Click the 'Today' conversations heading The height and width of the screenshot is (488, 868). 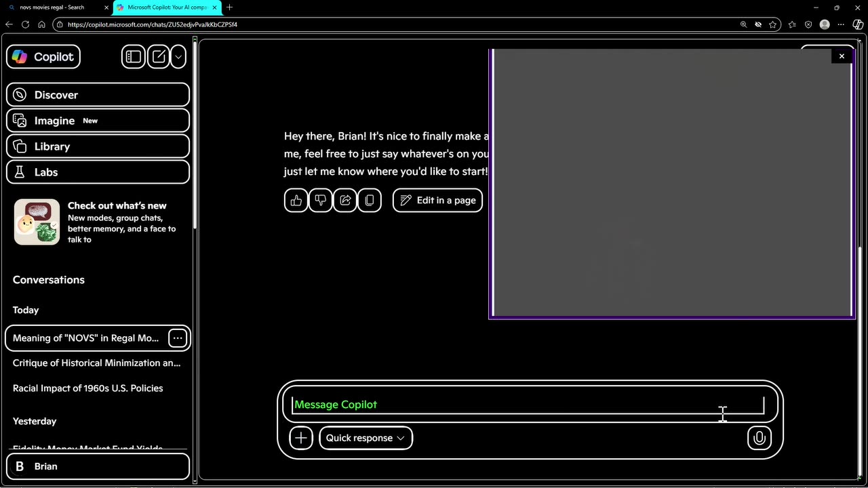(26, 310)
